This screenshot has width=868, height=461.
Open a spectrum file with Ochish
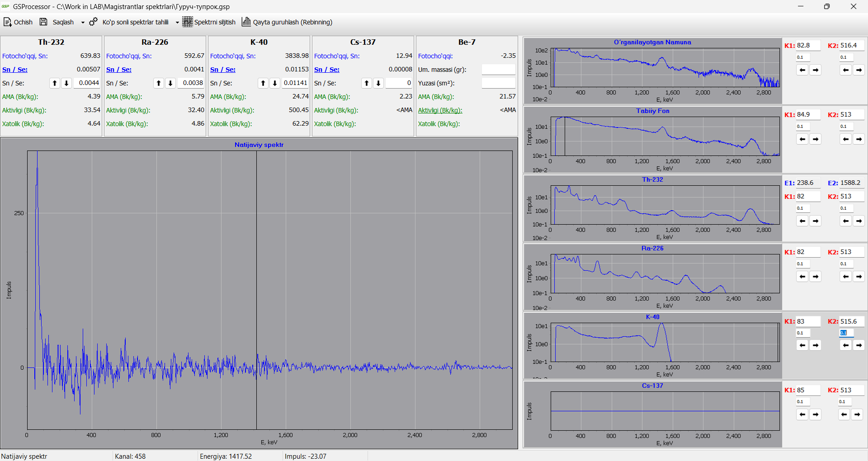(x=18, y=22)
